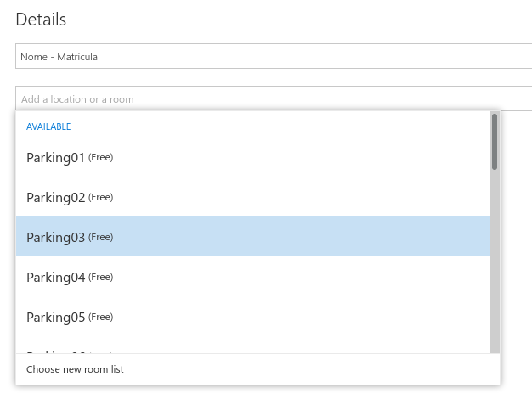Select Parking04 as the location

[252, 277]
